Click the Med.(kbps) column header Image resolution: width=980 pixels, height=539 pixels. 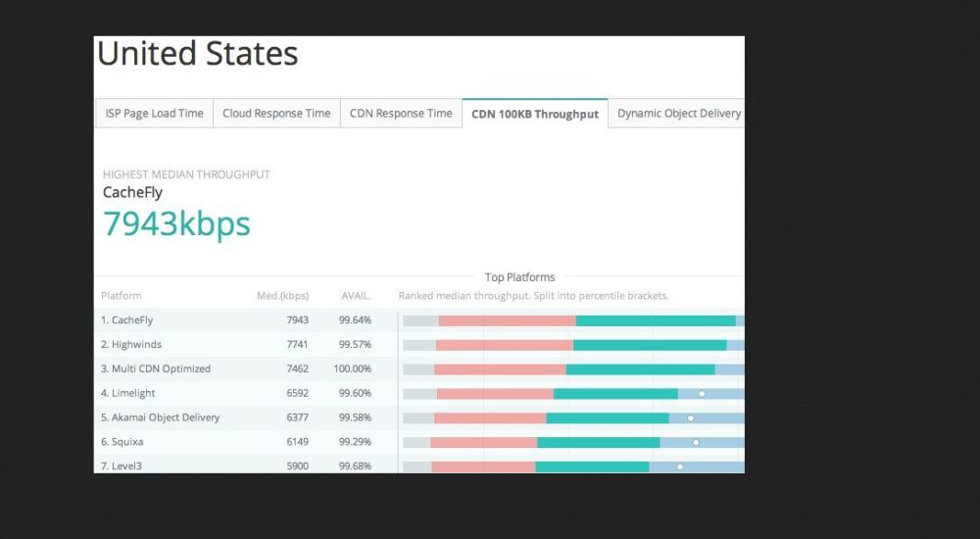coord(282,296)
